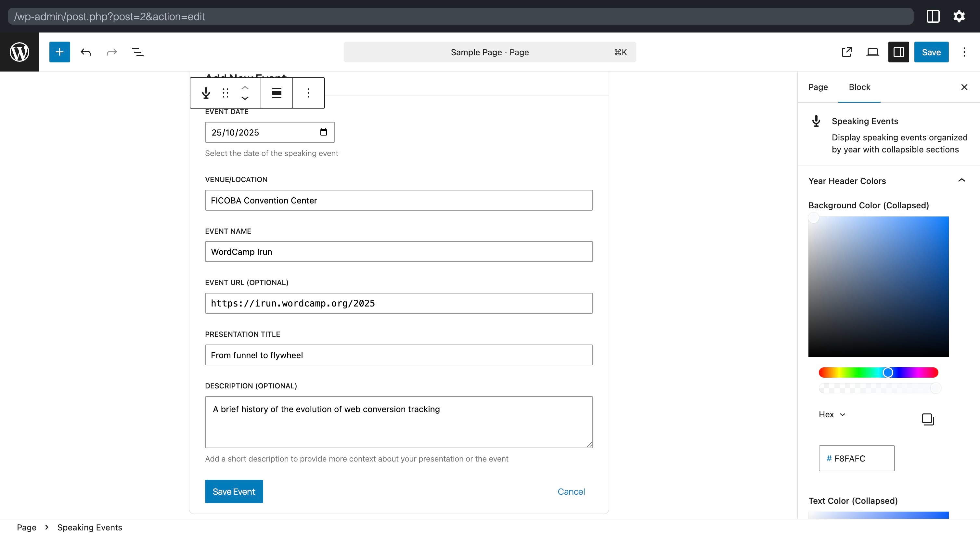View page in new tab

pyautogui.click(x=846, y=52)
